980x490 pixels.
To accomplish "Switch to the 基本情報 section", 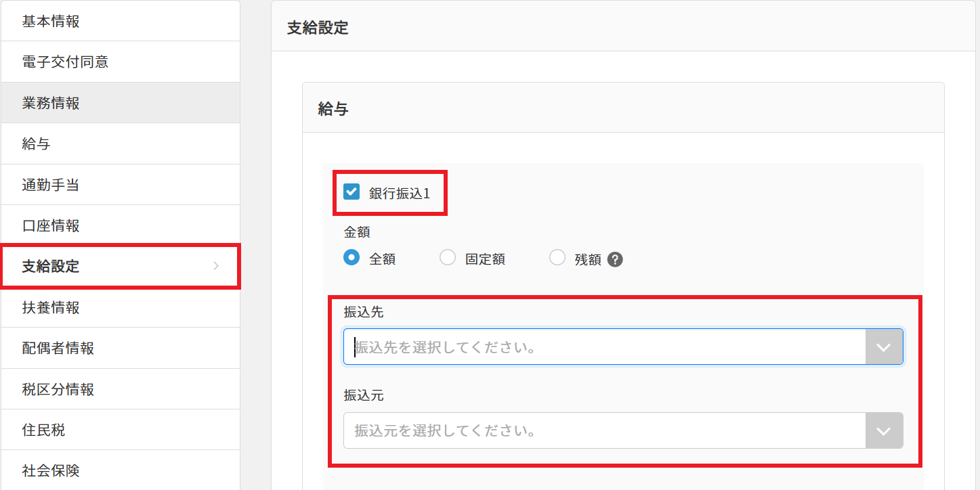I will point(119,21).
